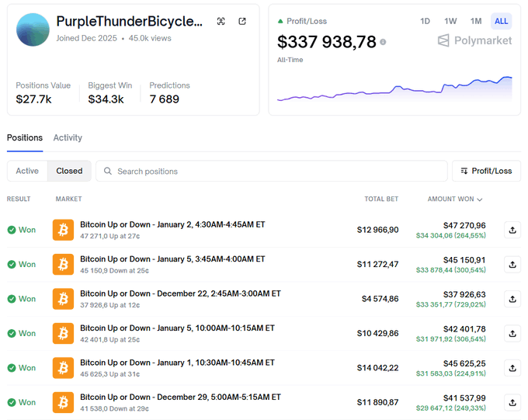Click Won checkmark for January 2 row
The width and height of the screenshot is (528, 420).
click(12, 230)
